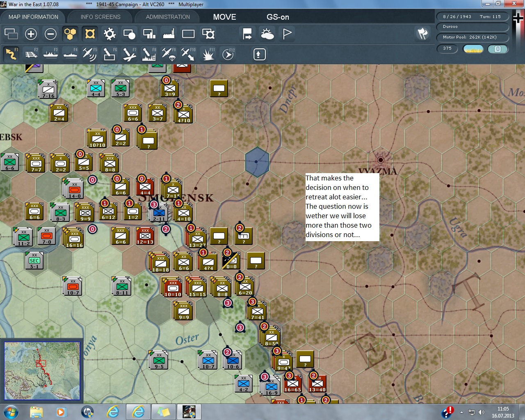Screen dimensions: 525x420
Task: Click the 375 admin points value
Action: pyautogui.click(x=447, y=48)
